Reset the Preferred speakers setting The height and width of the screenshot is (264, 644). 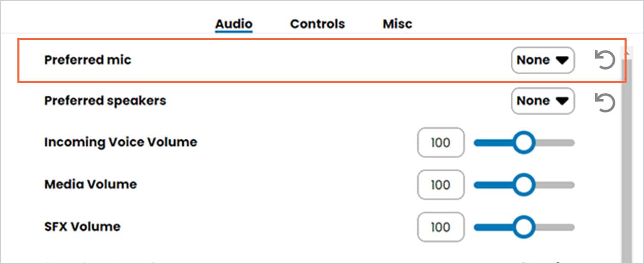(605, 102)
